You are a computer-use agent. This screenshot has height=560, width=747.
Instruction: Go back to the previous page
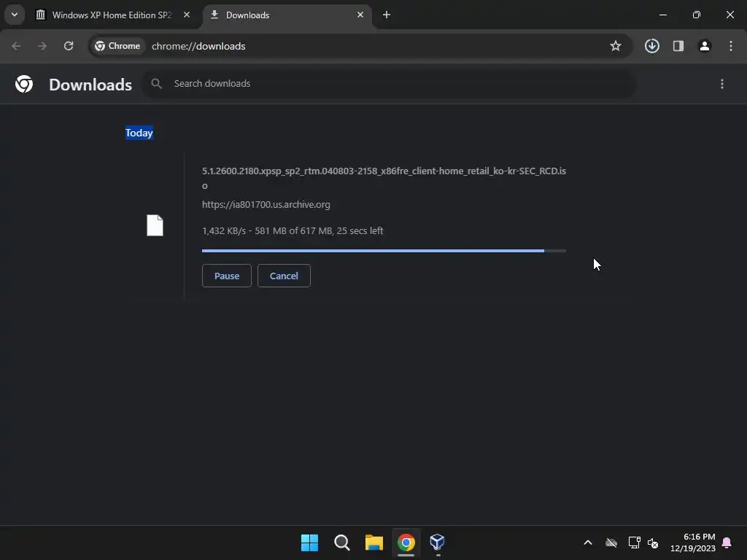point(16,46)
